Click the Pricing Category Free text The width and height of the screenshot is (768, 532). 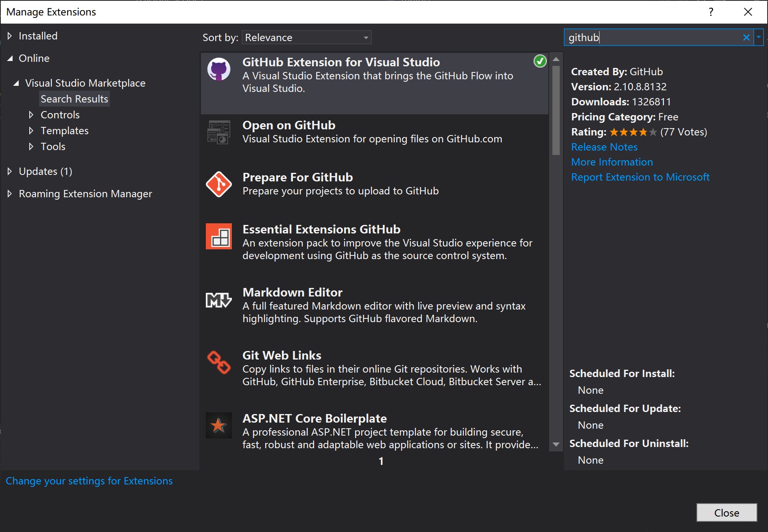tap(624, 117)
